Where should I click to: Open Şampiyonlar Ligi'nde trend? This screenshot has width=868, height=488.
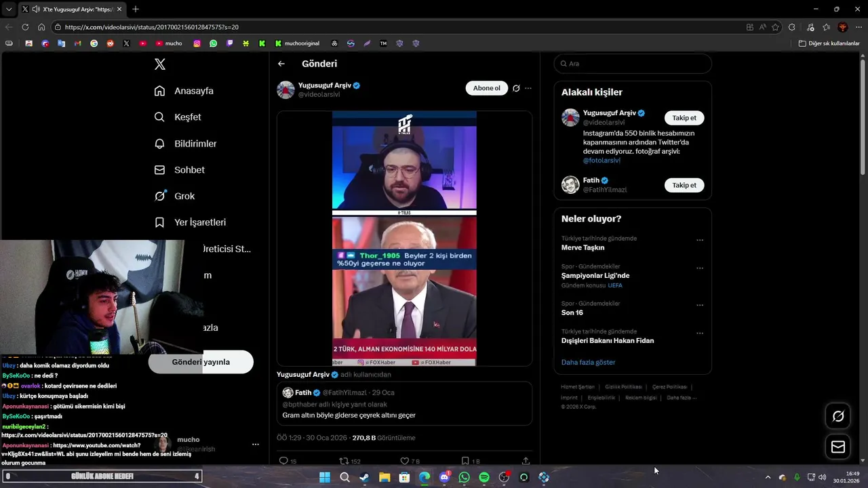[x=595, y=275]
